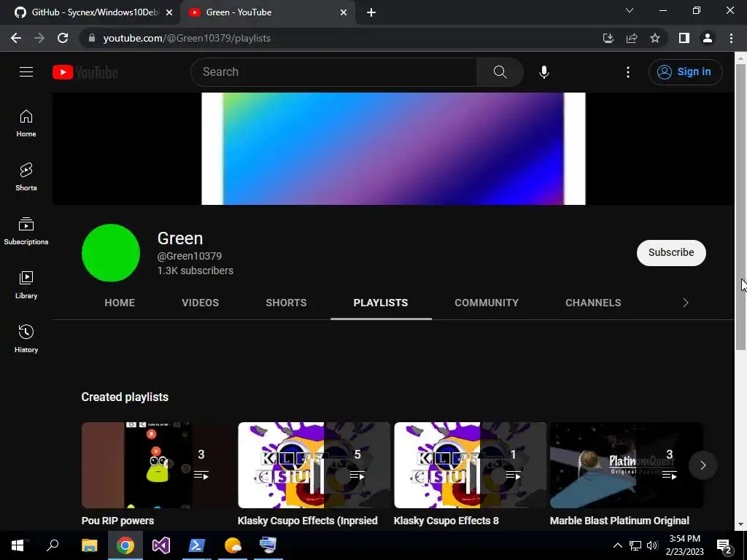Viewport: 747px width, 560px height.
Task: Show next created playlists with arrow
Action: (x=703, y=465)
